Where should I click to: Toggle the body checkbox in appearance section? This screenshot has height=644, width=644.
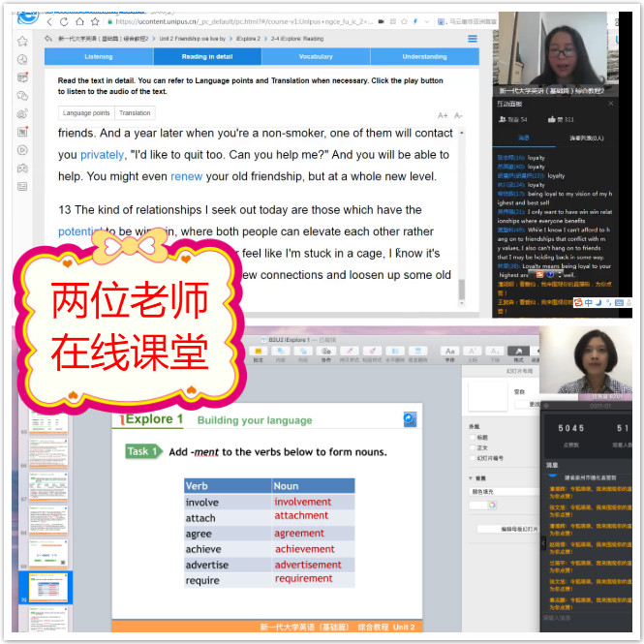point(472,448)
